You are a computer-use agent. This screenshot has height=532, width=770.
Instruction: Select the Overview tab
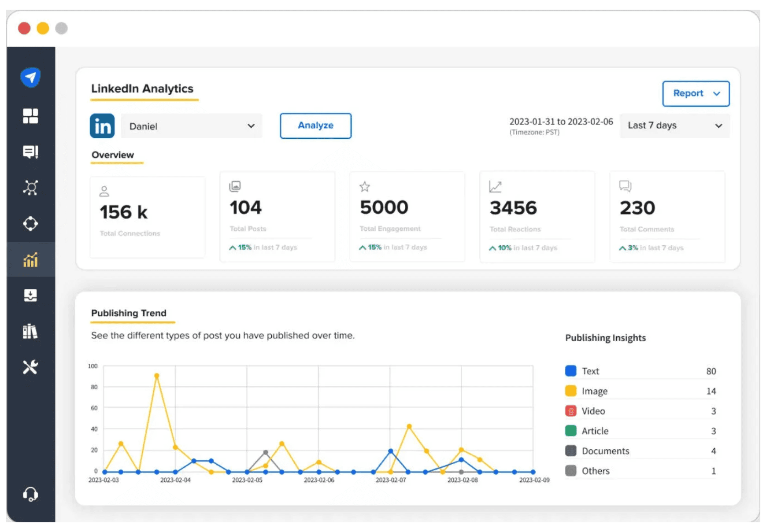click(x=113, y=155)
